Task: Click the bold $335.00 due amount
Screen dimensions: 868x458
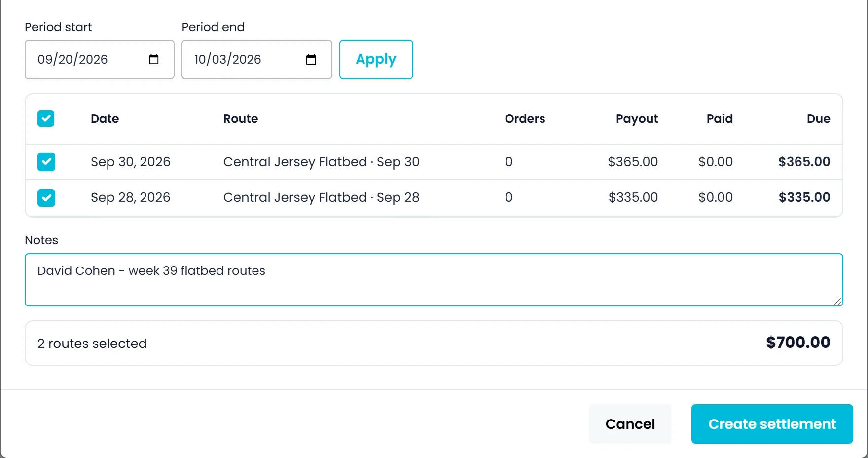Action: point(804,197)
